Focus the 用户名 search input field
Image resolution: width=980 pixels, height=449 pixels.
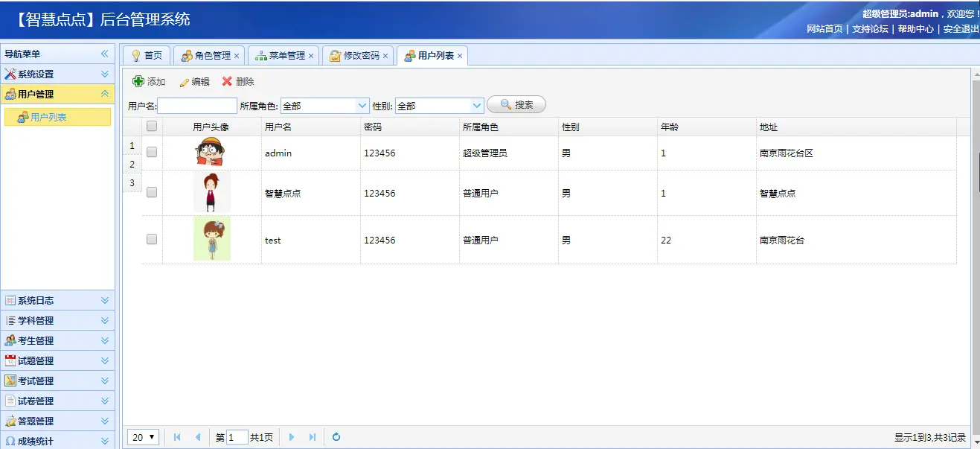click(x=197, y=106)
